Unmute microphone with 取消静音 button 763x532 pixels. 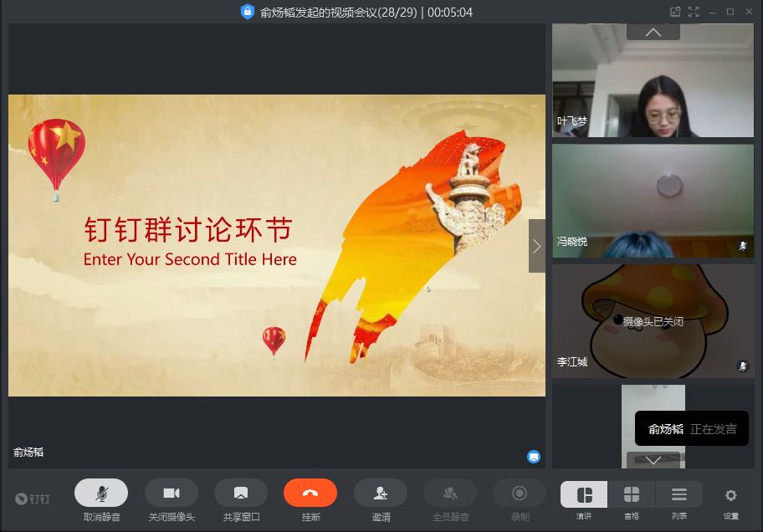pyautogui.click(x=101, y=493)
